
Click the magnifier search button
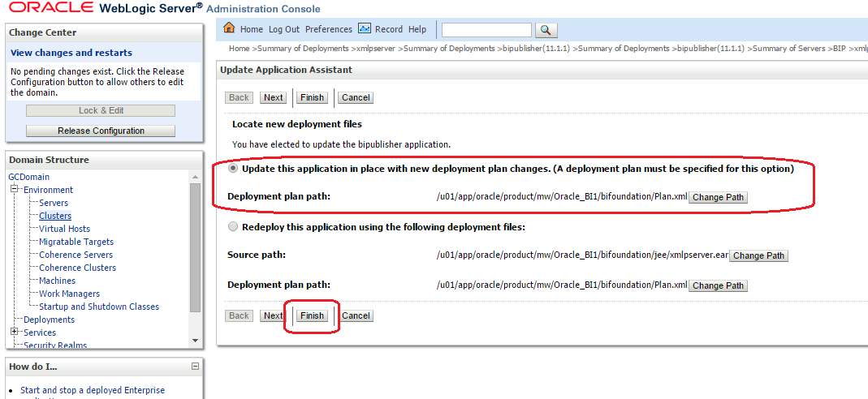click(x=546, y=30)
